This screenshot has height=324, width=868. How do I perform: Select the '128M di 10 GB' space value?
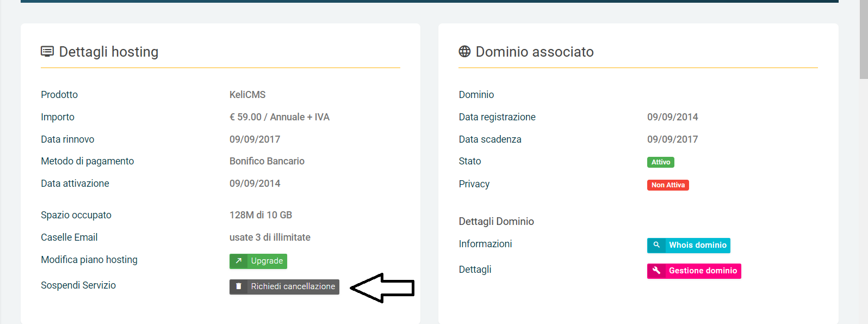pos(261,215)
